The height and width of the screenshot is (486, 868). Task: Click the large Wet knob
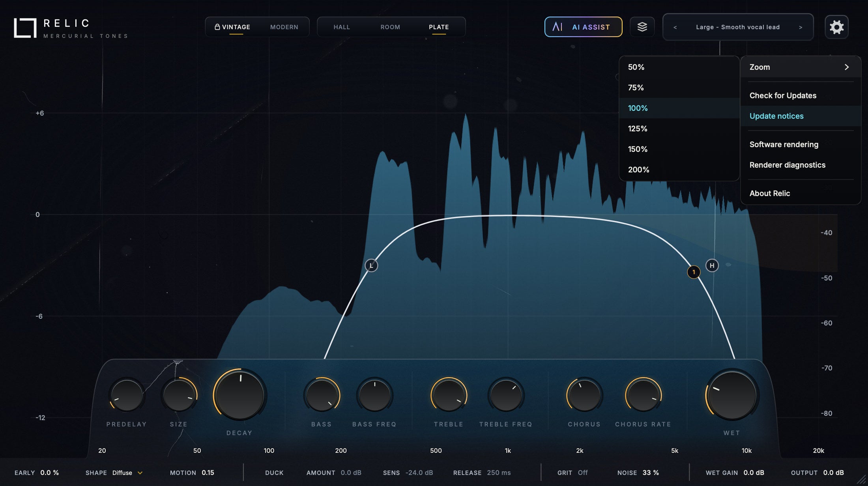pos(732,395)
